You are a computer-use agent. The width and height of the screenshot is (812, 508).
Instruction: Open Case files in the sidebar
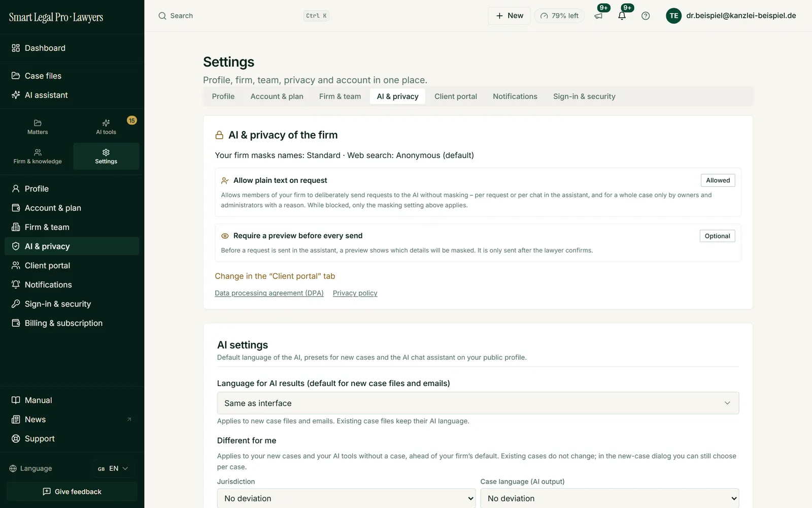coord(72,76)
